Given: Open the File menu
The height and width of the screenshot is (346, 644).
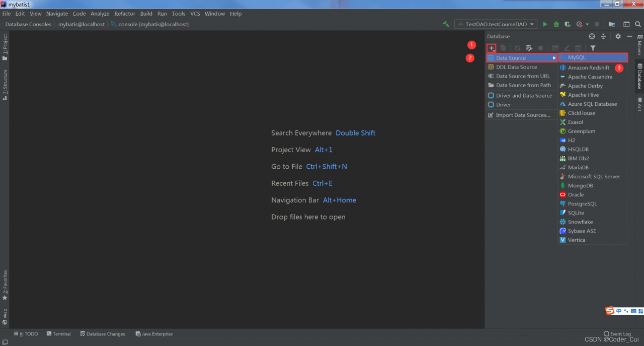Looking at the screenshot, I should click(x=6, y=14).
